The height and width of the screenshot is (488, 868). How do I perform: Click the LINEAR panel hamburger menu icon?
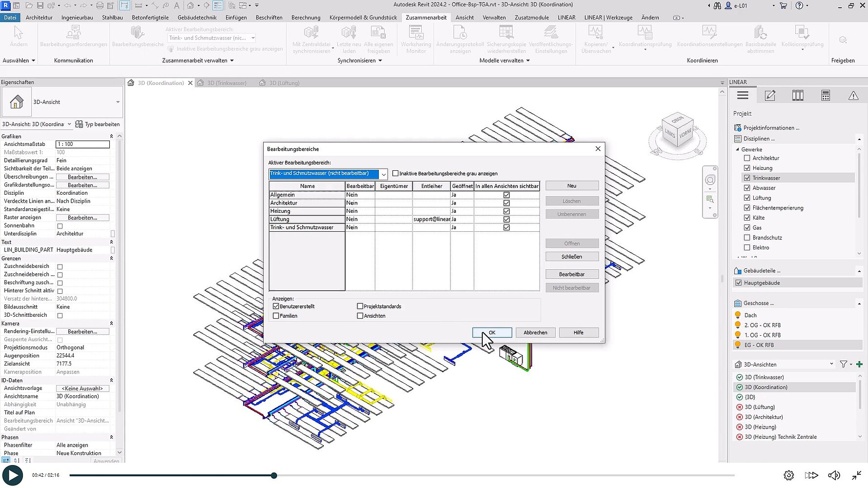coord(743,96)
